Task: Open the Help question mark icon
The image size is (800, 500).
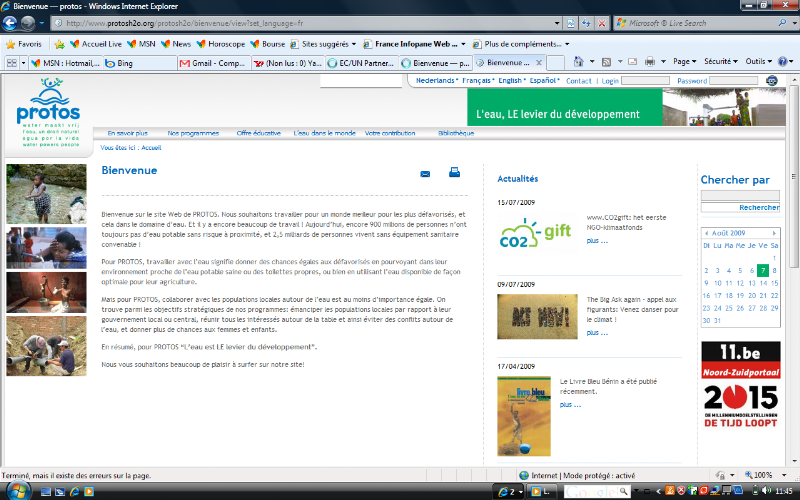Action: click(782, 62)
